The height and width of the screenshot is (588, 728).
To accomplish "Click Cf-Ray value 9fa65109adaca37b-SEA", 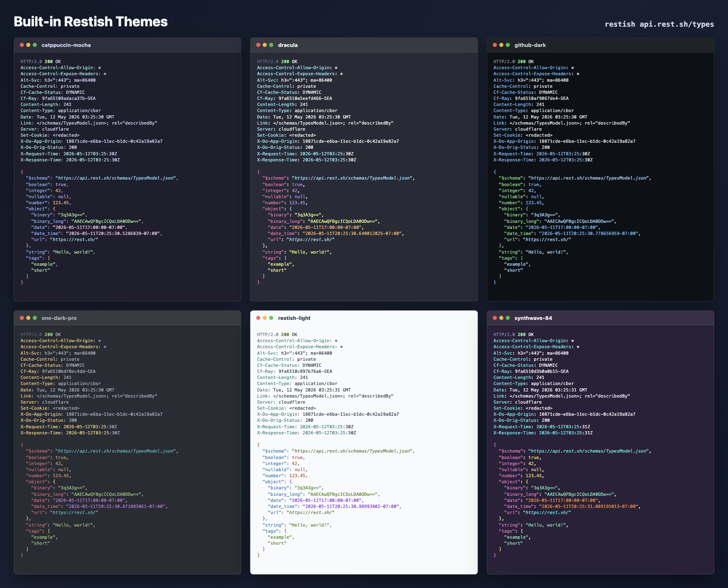I will pos(69,98).
